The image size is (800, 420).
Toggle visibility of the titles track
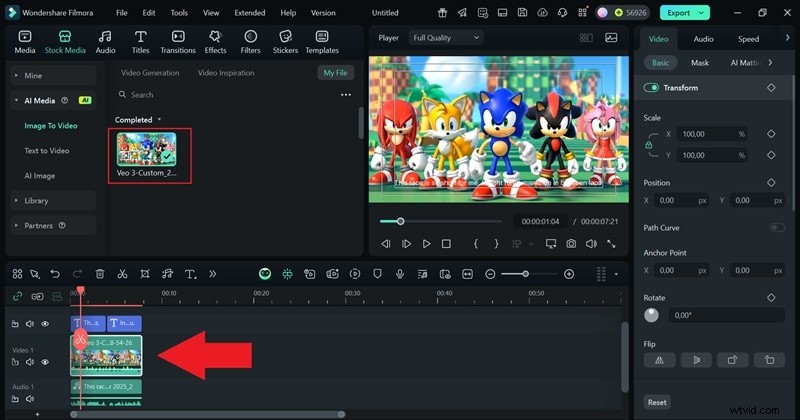45,324
